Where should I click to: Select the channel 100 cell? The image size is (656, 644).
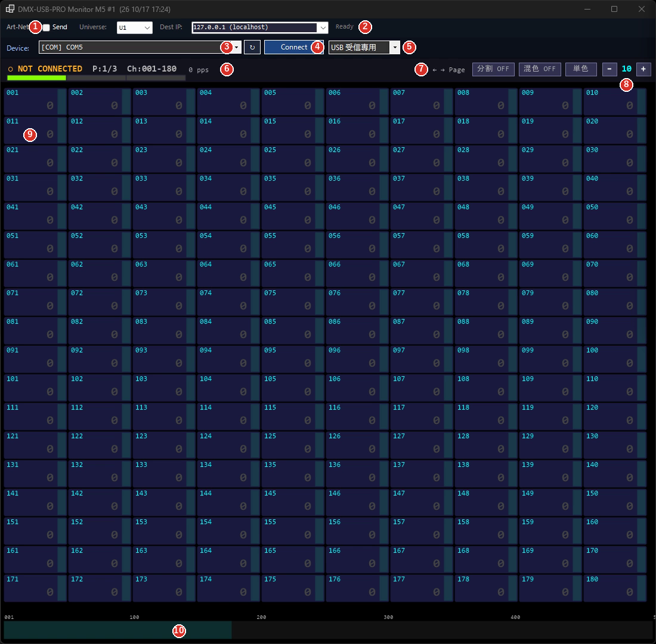tap(615, 359)
